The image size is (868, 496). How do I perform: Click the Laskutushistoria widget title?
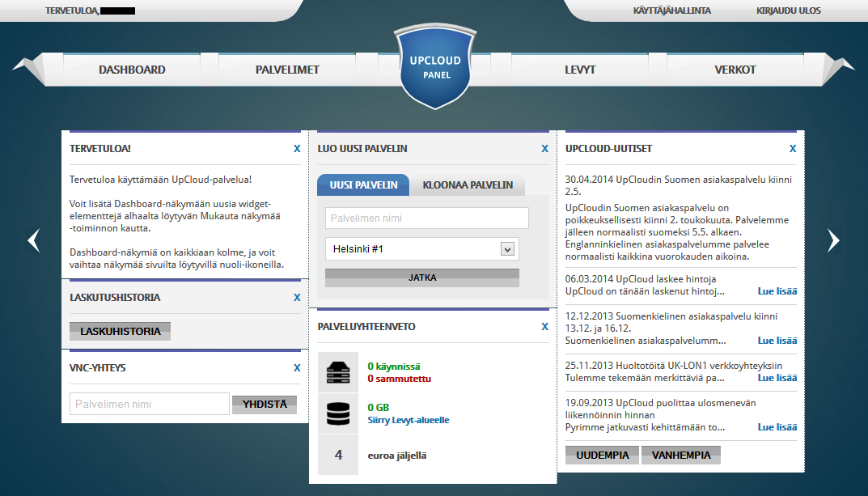point(115,297)
